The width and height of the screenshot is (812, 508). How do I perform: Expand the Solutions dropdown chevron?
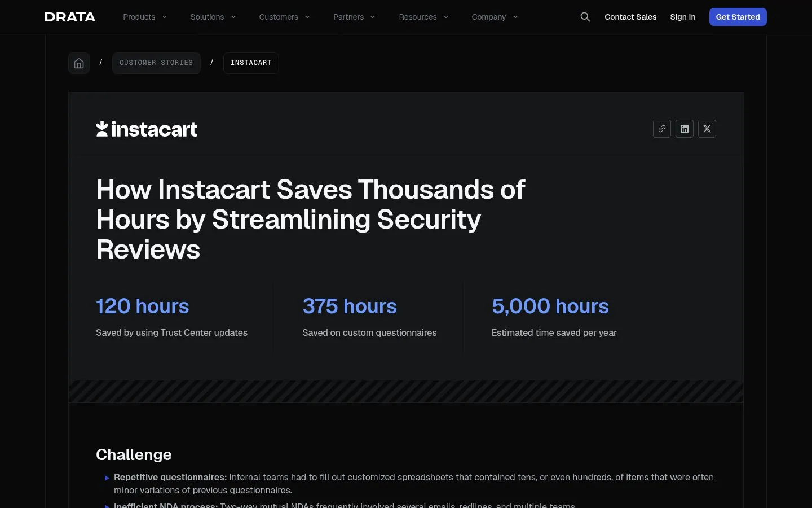(233, 17)
